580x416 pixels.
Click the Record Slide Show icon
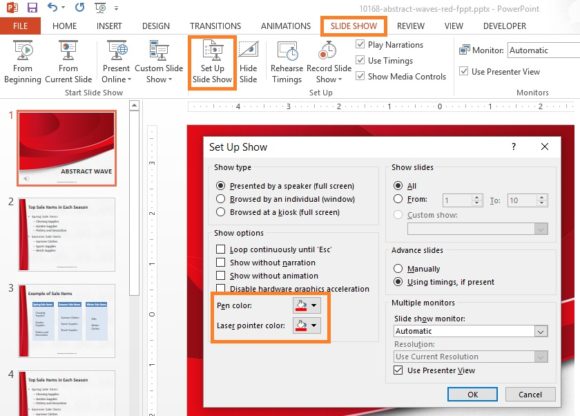[x=328, y=50]
